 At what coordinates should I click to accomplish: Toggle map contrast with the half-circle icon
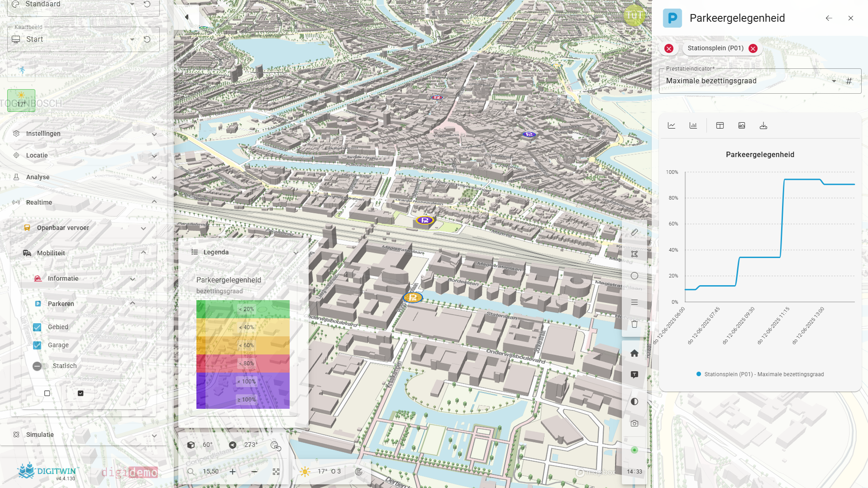[634, 401]
